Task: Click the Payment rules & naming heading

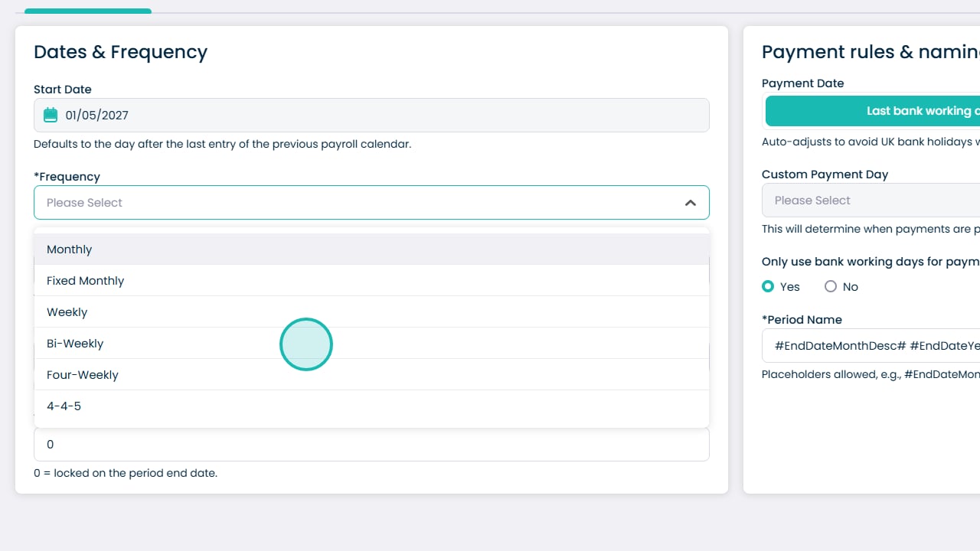Action: pos(871,52)
